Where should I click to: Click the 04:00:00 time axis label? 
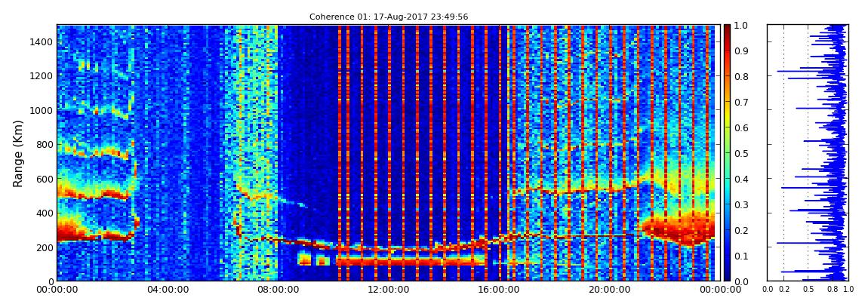166,290
